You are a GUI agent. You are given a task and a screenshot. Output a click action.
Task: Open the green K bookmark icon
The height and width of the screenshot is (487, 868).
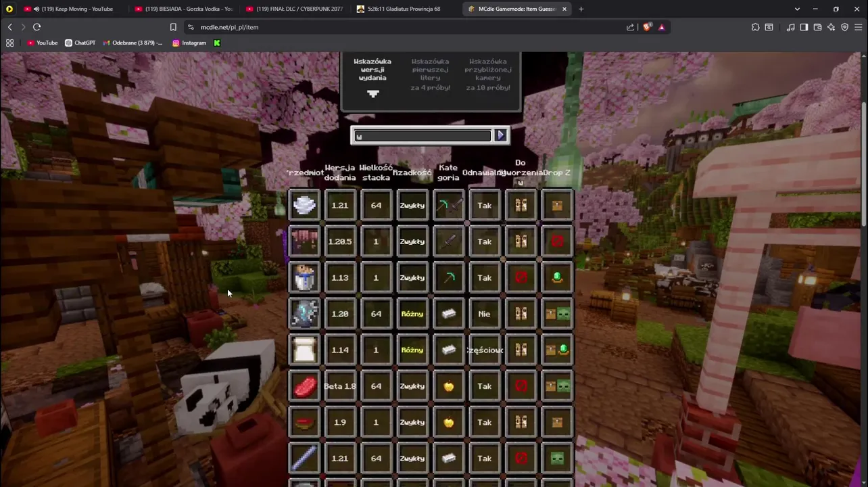[217, 43]
